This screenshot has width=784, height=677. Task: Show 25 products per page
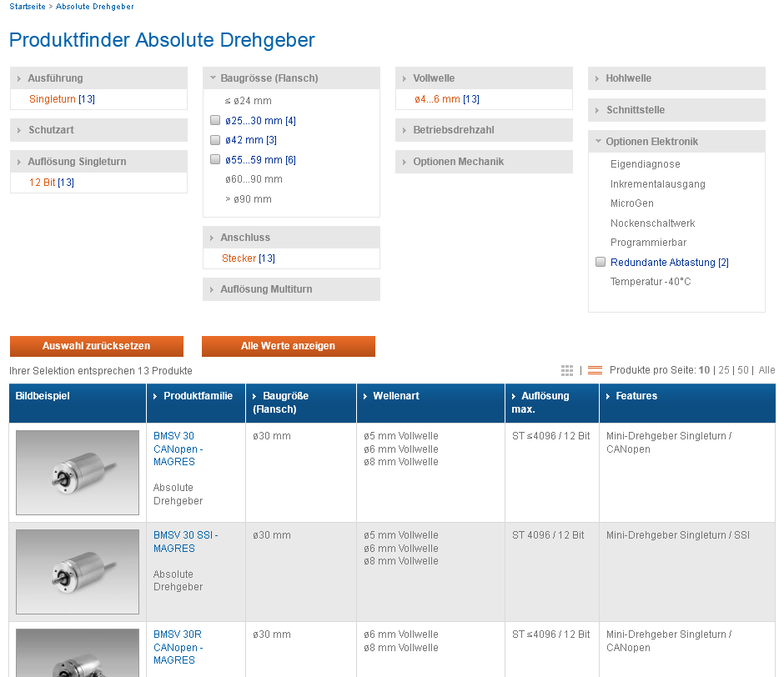pos(724,370)
